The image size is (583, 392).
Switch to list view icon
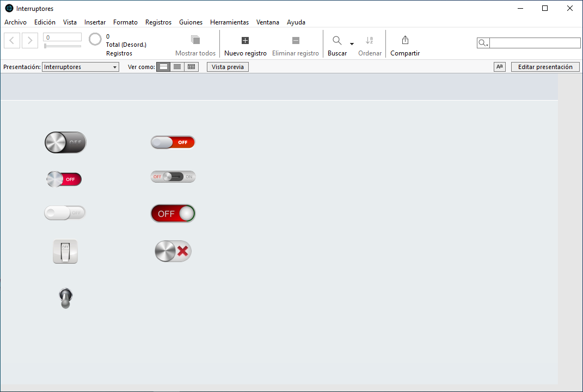coord(177,67)
